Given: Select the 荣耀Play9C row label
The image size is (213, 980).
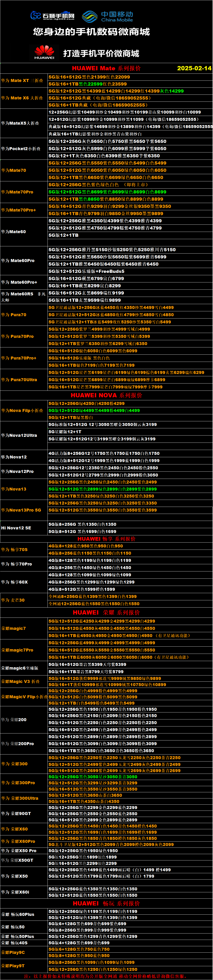Looking at the screenshot, I should pyautogui.click(x=13, y=953).
